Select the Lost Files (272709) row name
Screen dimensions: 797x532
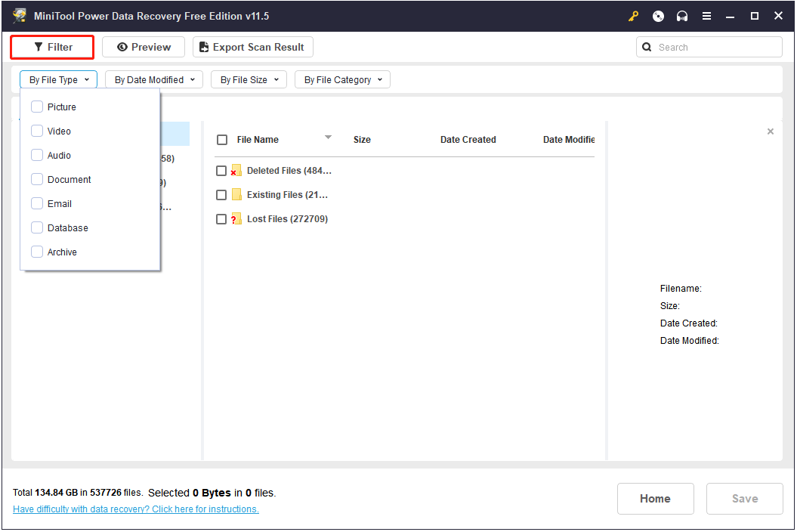(287, 219)
